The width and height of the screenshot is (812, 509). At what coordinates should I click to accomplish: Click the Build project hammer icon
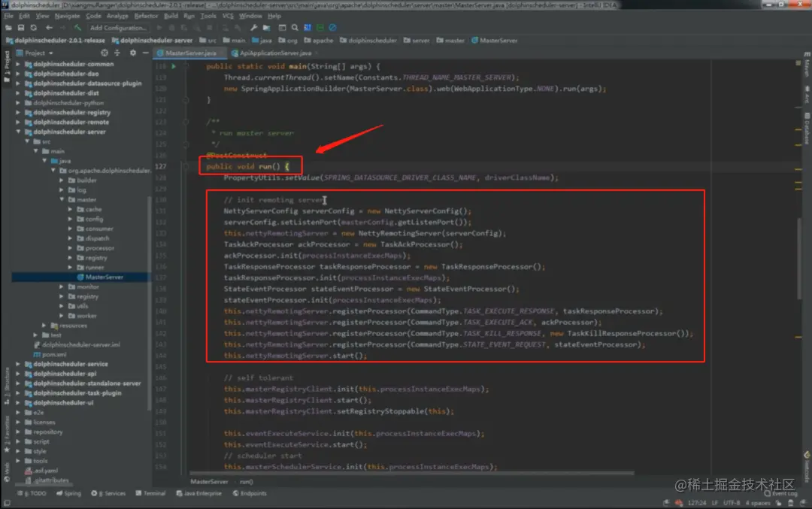click(77, 28)
